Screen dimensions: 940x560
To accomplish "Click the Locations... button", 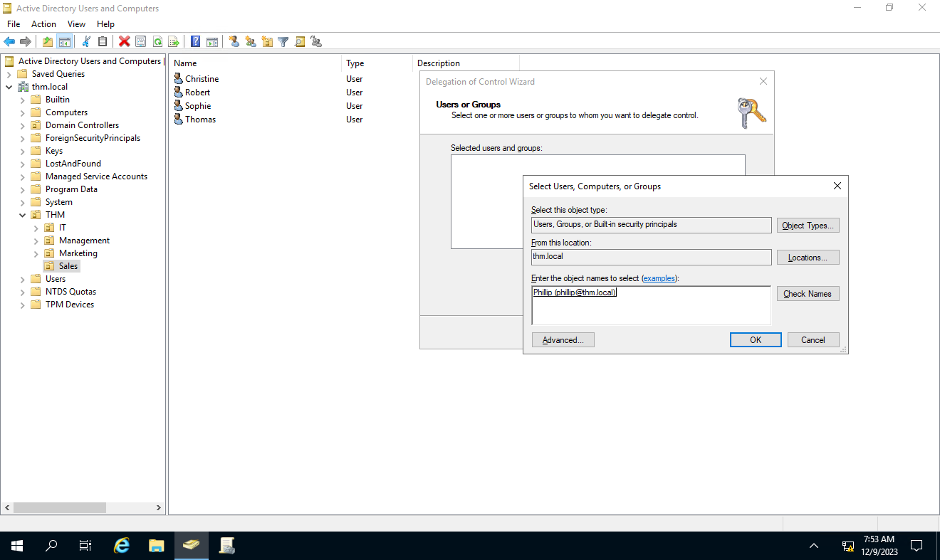I will 808,258.
